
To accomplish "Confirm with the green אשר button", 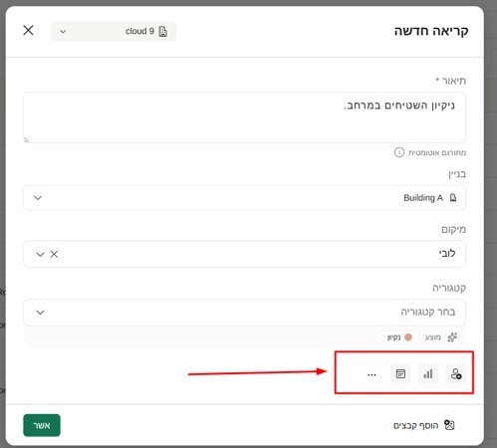I will [42, 425].
